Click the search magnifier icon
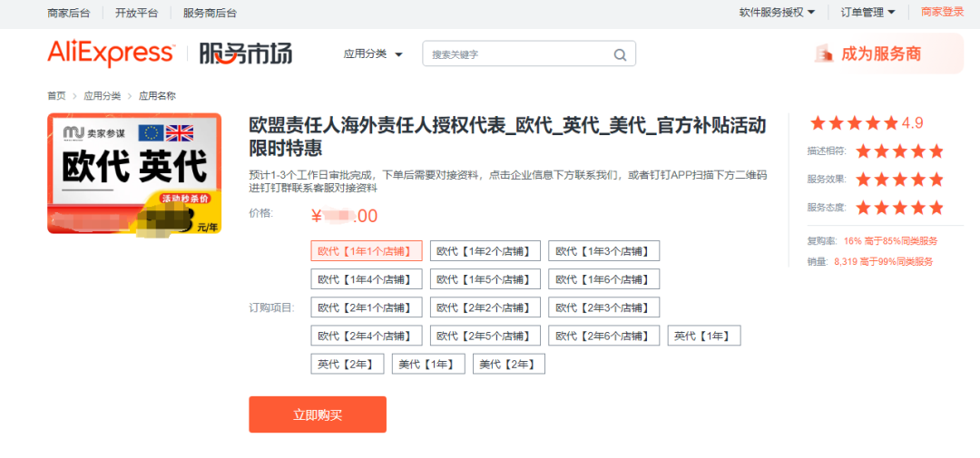The width and height of the screenshot is (980, 458). coord(620,54)
